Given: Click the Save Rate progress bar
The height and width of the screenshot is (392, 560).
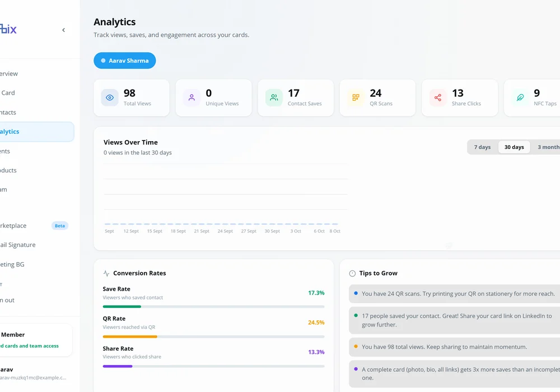Looking at the screenshot, I should [213, 307].
